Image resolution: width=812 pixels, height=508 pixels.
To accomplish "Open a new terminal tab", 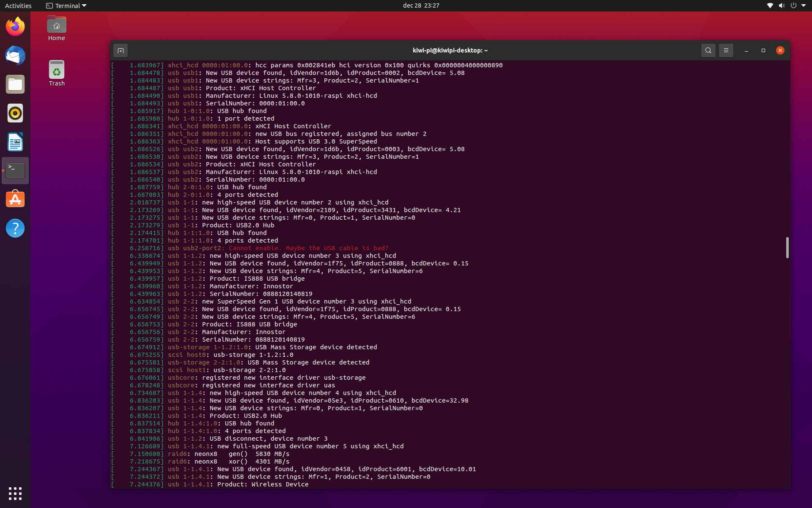I will [121, 50].
